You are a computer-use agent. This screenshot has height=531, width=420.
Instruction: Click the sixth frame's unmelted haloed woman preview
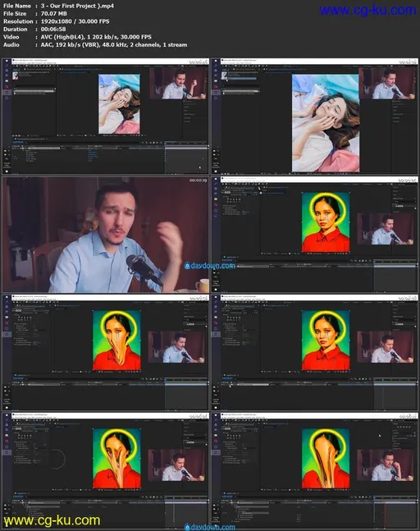click(326, 341)
